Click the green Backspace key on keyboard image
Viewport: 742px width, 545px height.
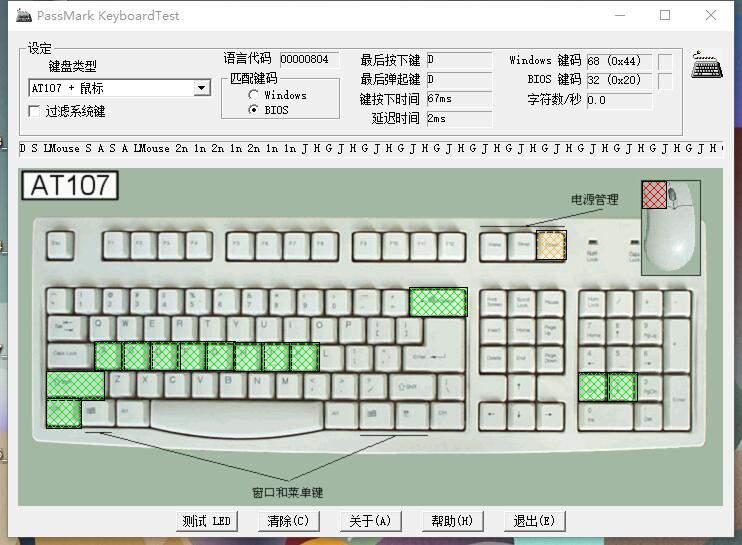438,302
